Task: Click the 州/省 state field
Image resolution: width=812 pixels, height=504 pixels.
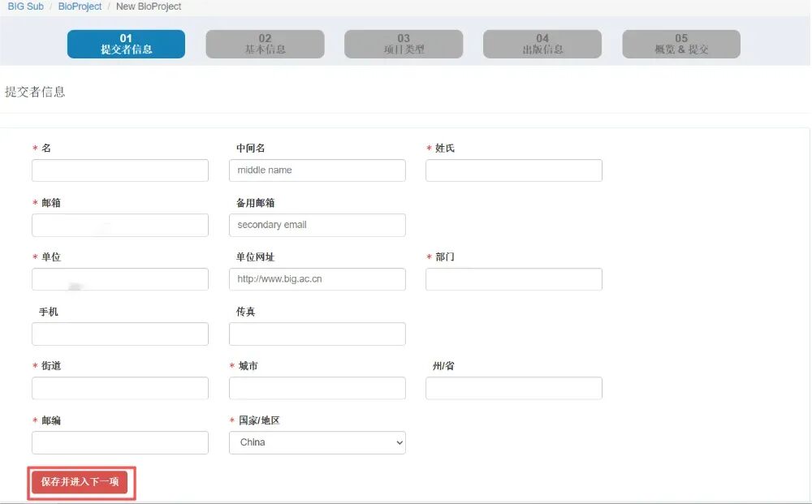Action: click(x=513, y=388)
